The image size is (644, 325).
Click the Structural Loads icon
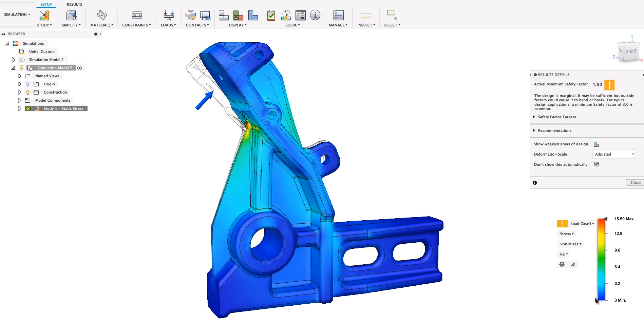pyautogui.click(x=169, y=15)
